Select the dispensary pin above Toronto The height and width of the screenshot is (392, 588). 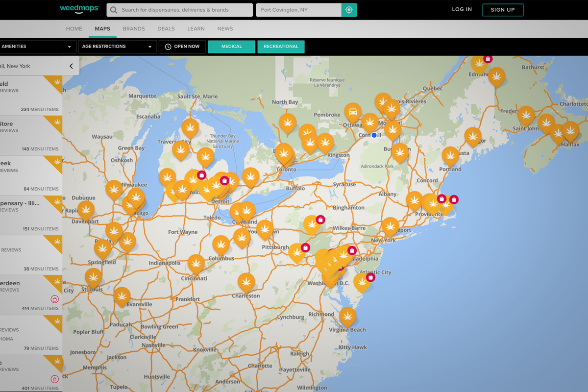pyautogui.click(x=284, y=153)
